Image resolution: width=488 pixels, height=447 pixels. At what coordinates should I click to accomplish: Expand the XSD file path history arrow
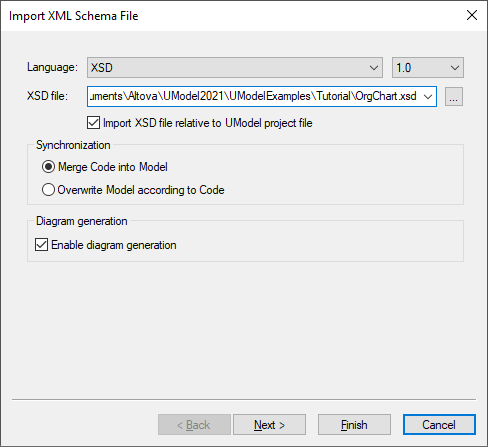[428, 97]
